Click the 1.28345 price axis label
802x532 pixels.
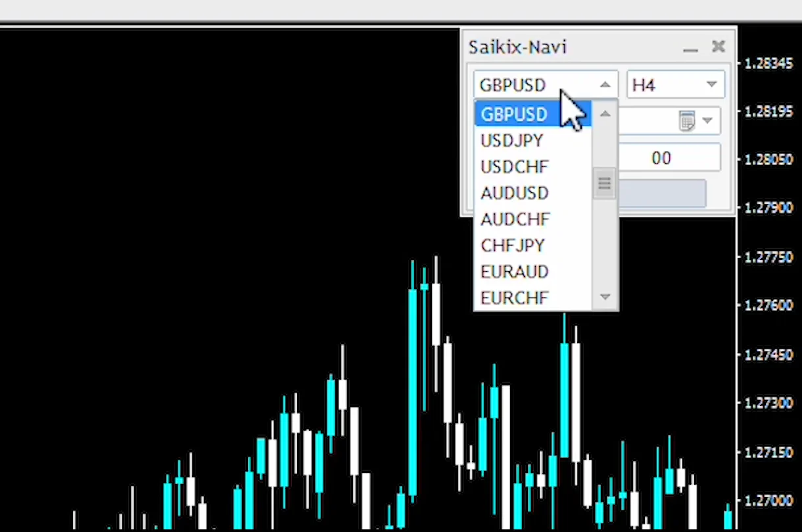tap(768, 64)
